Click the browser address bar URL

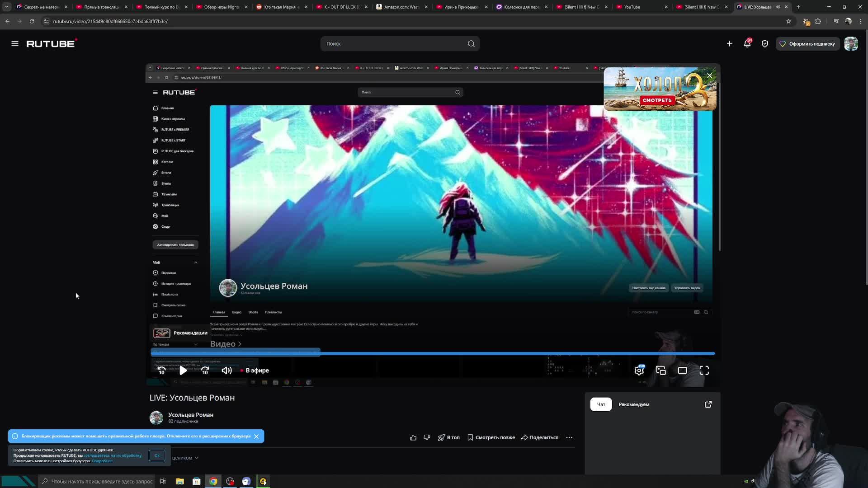(110, 21)
